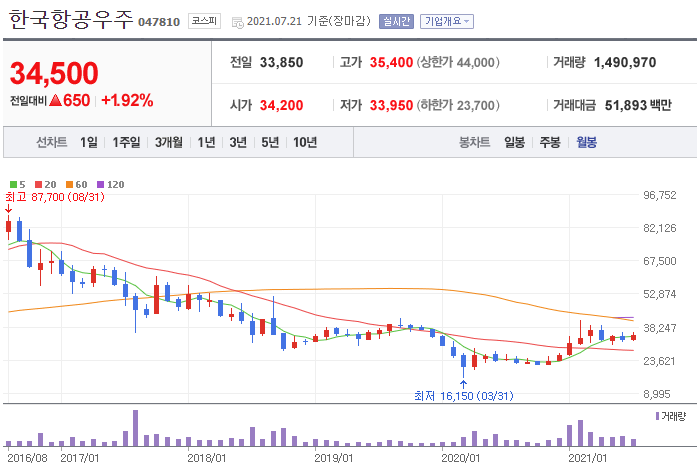The width and height of the screenshot is (697, 476).
Task: Click the 하한가 23,700 text
Action: click(x=458, y=105)
